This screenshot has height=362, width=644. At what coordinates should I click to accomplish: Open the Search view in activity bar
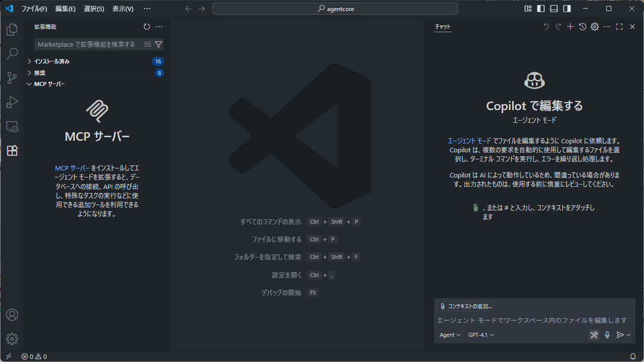(x=12, y=53)
